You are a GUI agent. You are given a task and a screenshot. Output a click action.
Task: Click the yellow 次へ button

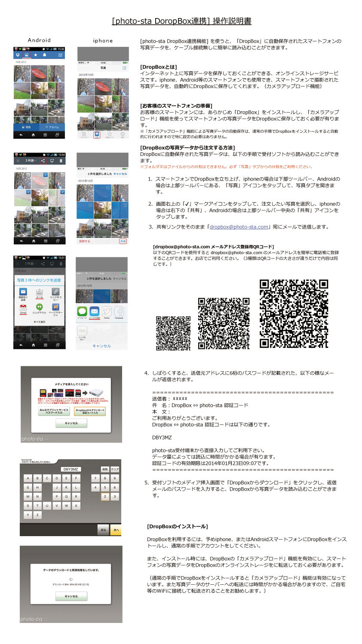[x=116, y=530]
